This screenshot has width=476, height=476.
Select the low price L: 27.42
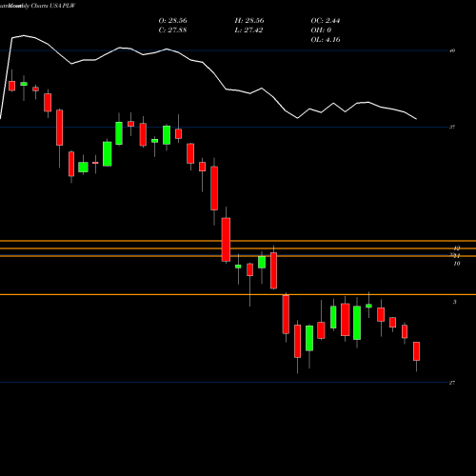pyautogui.click(x=248, y=30)
